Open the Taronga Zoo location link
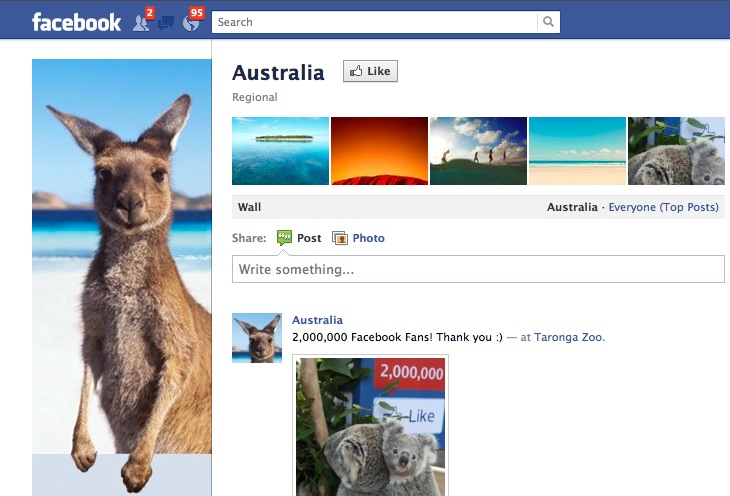Image resolution: width=730 pixels, height=496 pixels. click(x=569, y=337)
